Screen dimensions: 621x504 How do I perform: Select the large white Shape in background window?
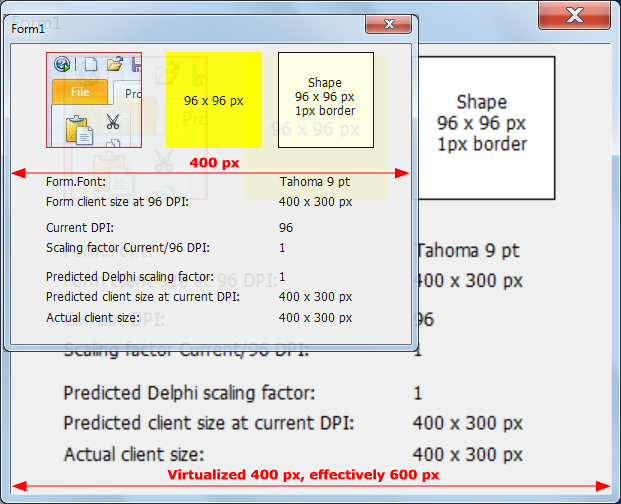tap(486, 128)
